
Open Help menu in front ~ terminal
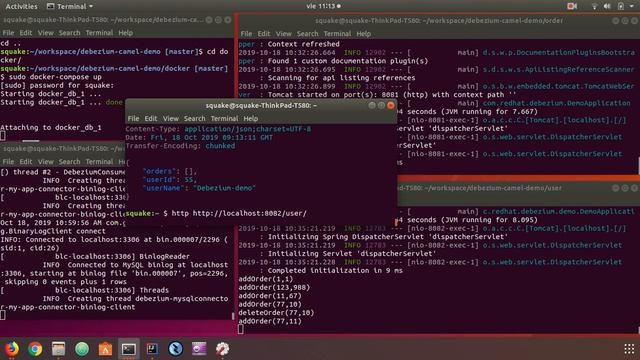[251, 118]
